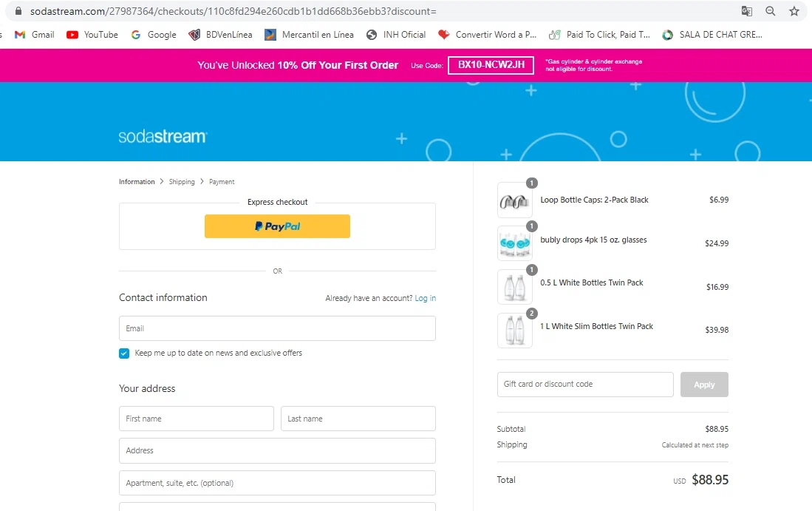Click the Log in link
This screenshot has height=511, width=812.
425,299
